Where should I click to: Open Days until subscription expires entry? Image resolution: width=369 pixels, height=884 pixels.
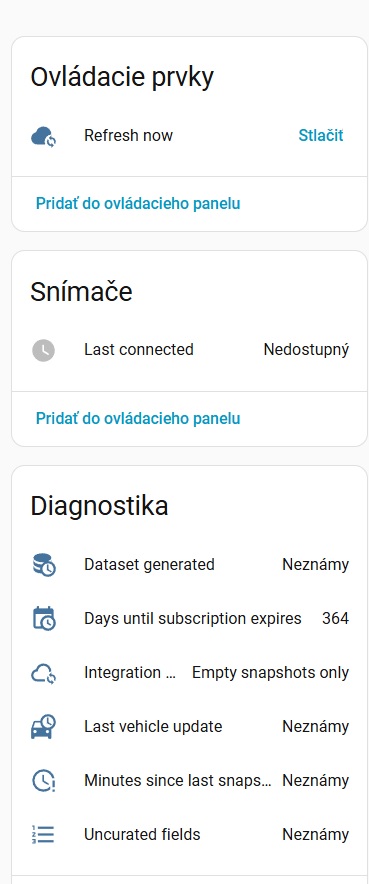pyautogui.click(x=189, y=618)
